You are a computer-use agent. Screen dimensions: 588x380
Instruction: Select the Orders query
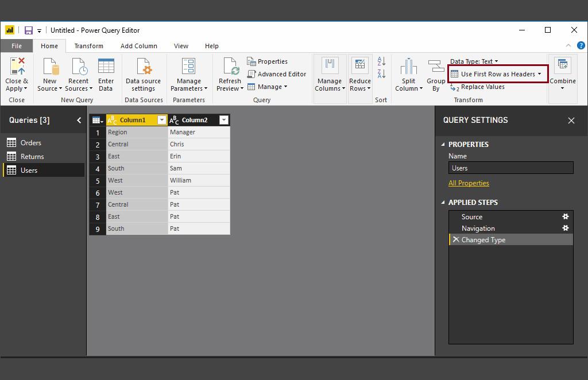[x=30, y=143]
